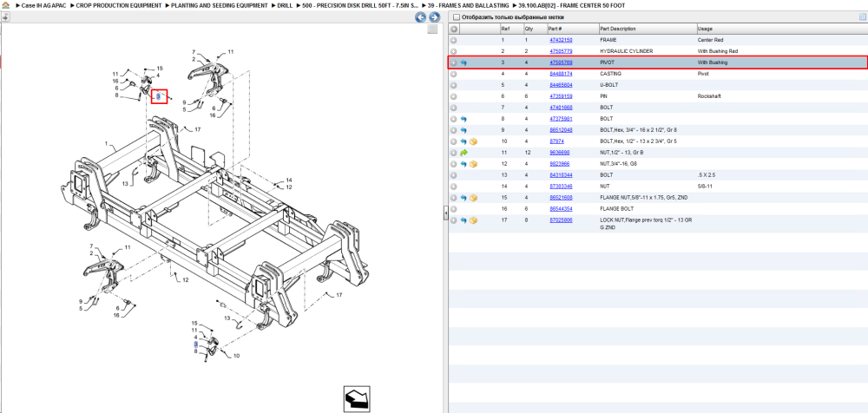Image resolution: width=868 pixels, height=413 pixels.
Task: Go to the home page icon
Action: point(5,5)
